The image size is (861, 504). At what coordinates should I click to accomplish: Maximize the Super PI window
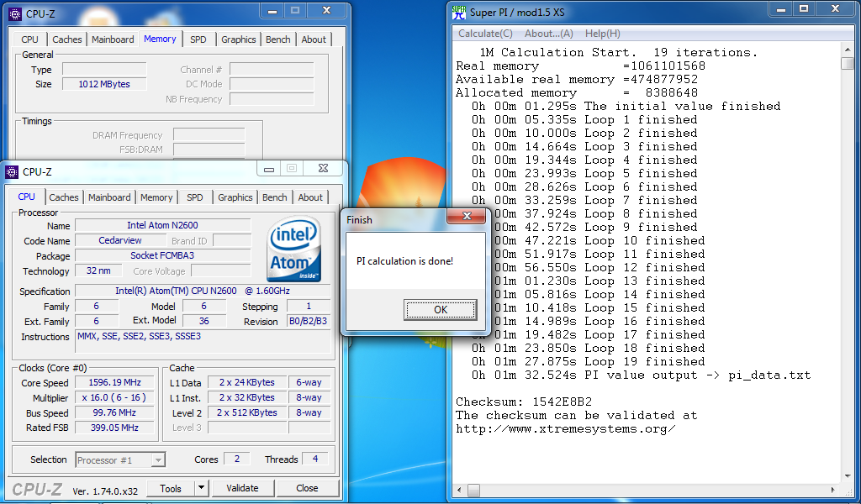pos(804,9)
